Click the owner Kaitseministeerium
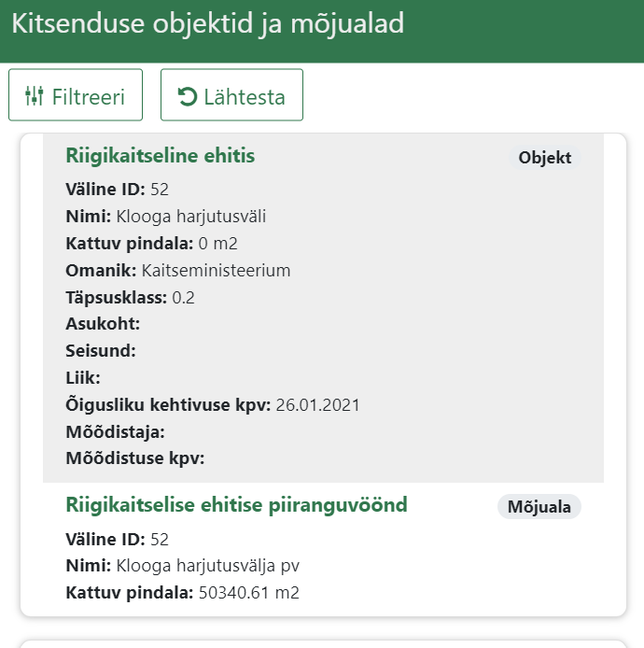 click(217, 271)
